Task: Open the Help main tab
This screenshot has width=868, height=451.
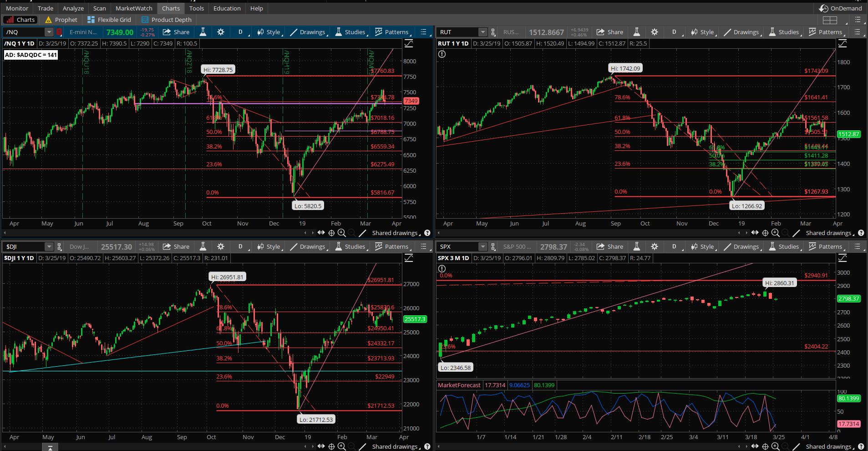Action: tap(257, 8)
